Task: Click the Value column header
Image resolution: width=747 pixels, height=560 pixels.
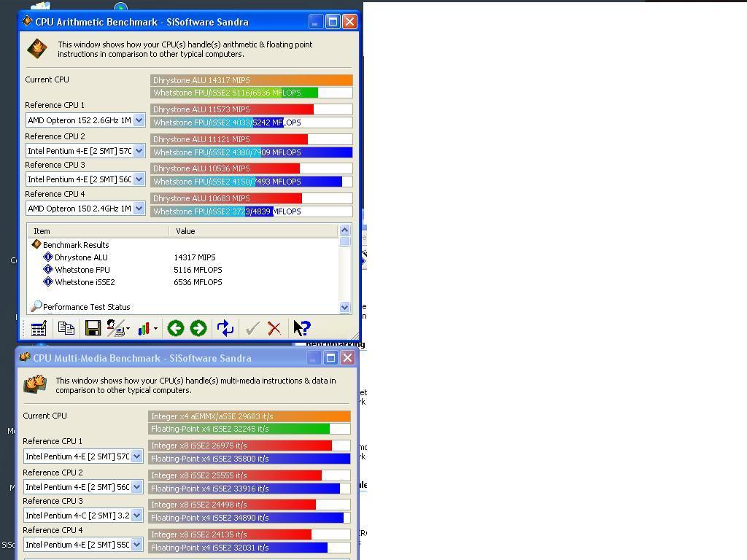Action: click(254, 231)
